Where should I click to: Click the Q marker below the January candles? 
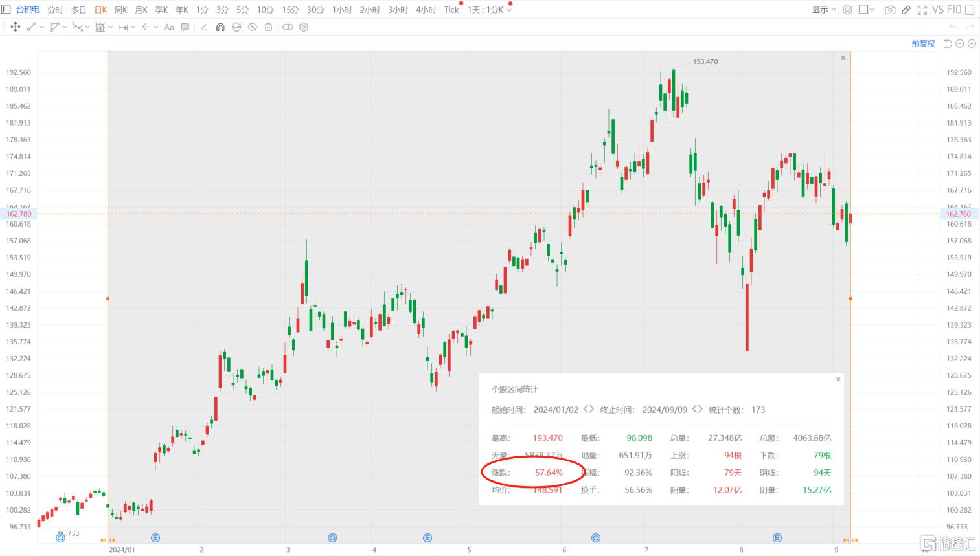(61, 538)
